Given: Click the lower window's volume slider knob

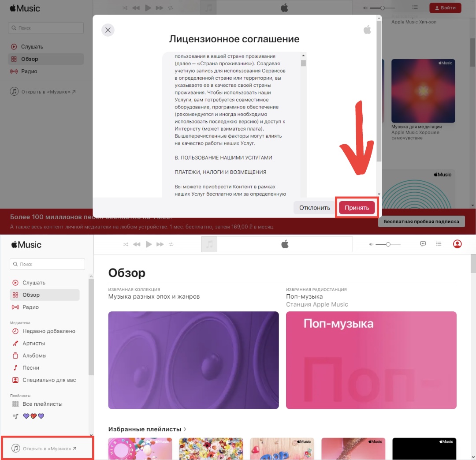Looking at the screenshot, I should tap(388, 244).
